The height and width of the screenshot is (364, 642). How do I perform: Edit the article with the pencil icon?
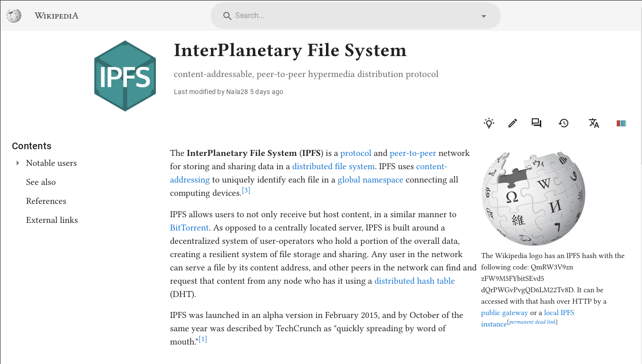point(512,123)
